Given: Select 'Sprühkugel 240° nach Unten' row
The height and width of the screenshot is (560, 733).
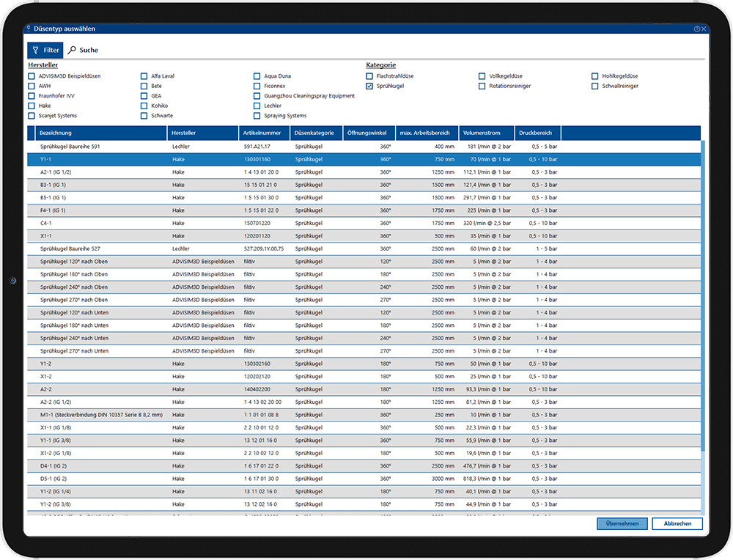Looking at the screenshot, I should (x=364, y=339).
